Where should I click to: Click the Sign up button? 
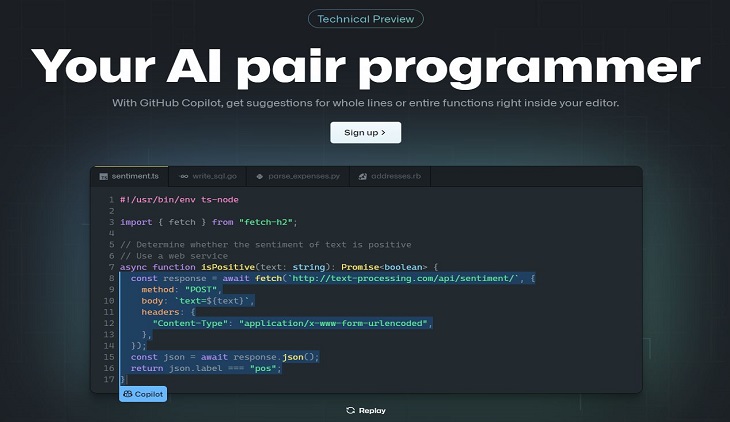point(365,133)
